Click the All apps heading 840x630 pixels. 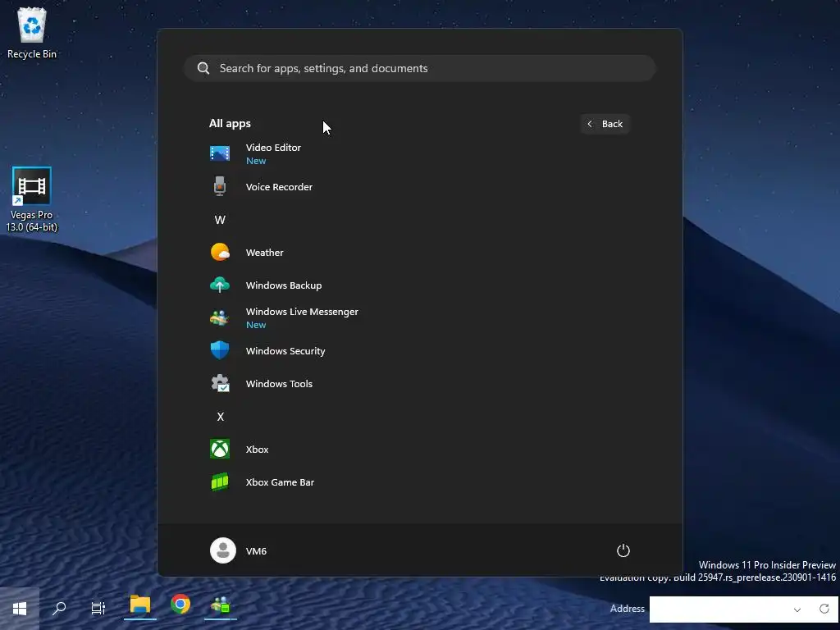coord(230,123)
